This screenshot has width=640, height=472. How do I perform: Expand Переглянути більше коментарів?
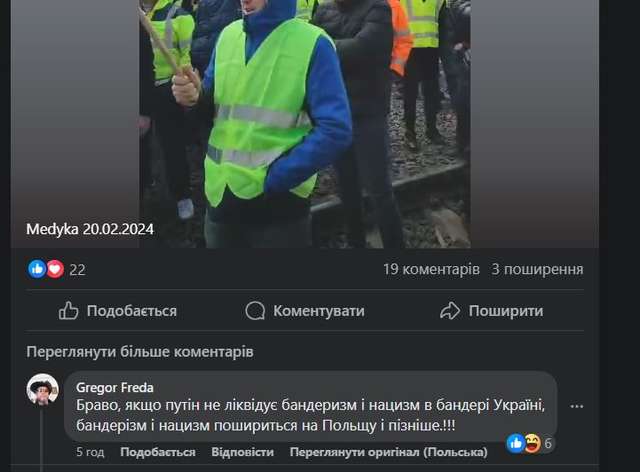click(140, 352)
